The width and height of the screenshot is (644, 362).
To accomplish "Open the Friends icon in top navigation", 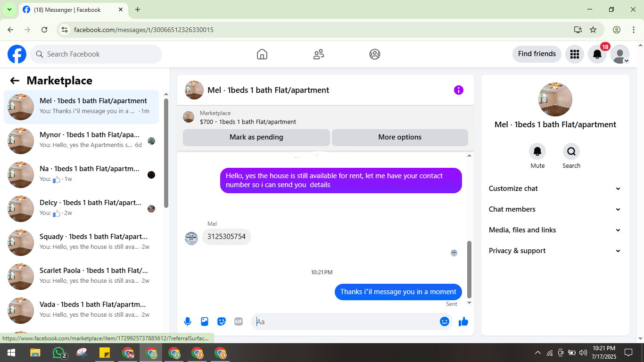I will 319,54.
